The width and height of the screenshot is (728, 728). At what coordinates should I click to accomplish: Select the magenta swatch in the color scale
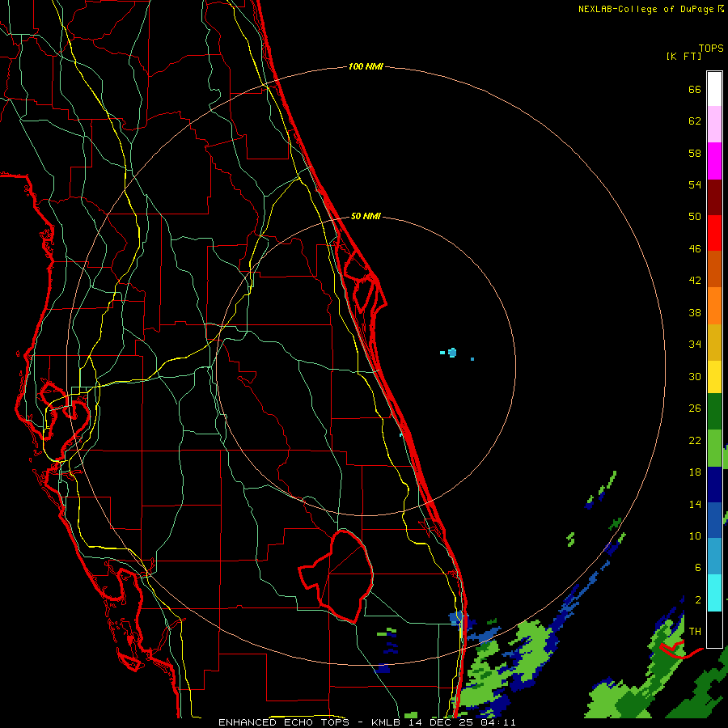pos(714,161)
